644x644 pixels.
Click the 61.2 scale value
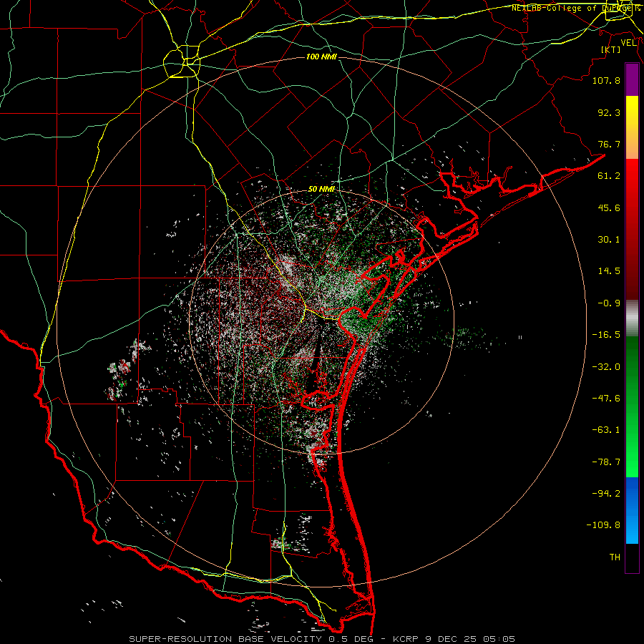609,176
